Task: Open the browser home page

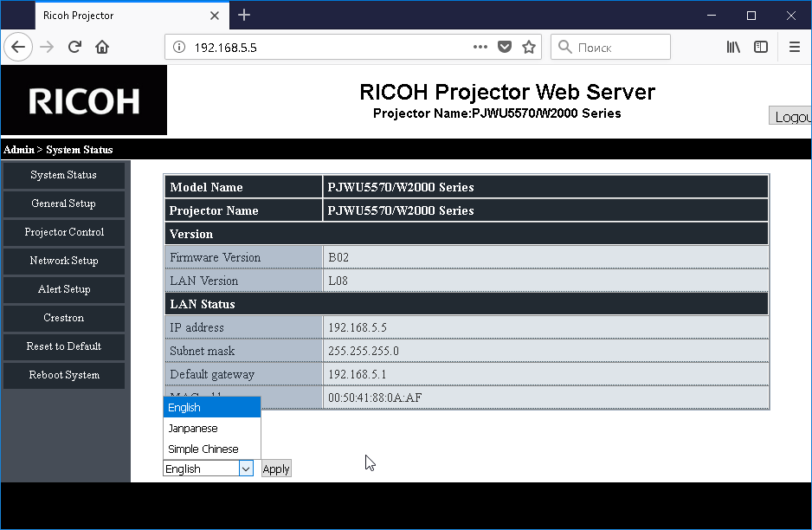Action: coord(102,47)
